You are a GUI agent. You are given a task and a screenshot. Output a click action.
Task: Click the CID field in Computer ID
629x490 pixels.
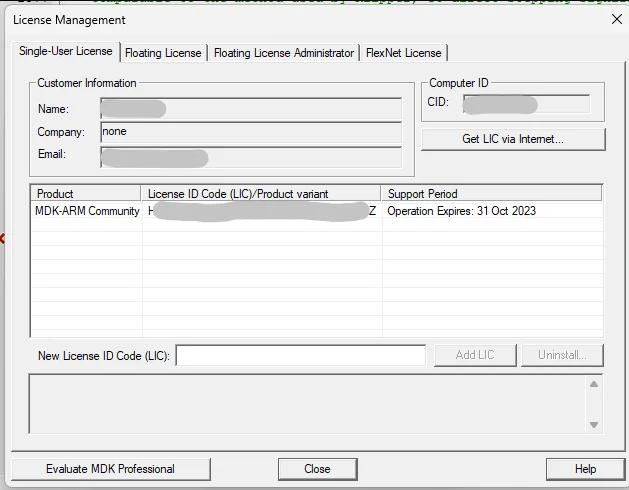point(526,104)
